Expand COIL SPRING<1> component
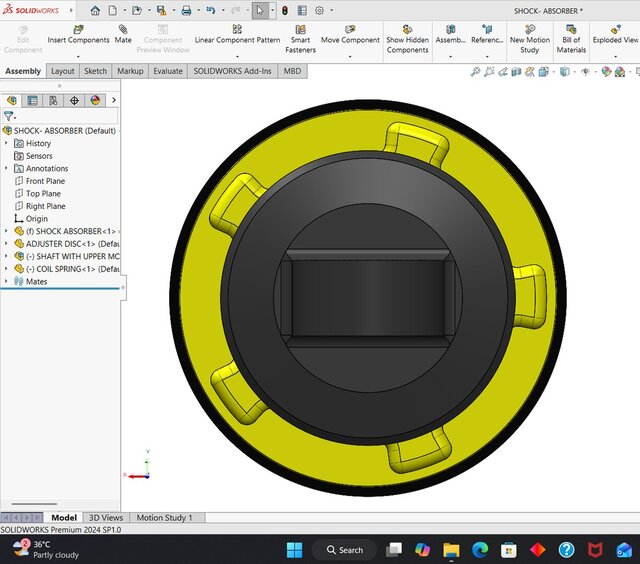The width and height of the screenshot is (640, 564). coord(6,269)
